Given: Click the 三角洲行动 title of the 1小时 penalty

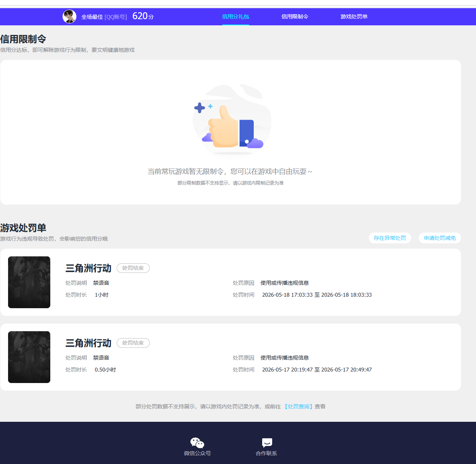Looking at the screenshot, I should pos(88,268).
